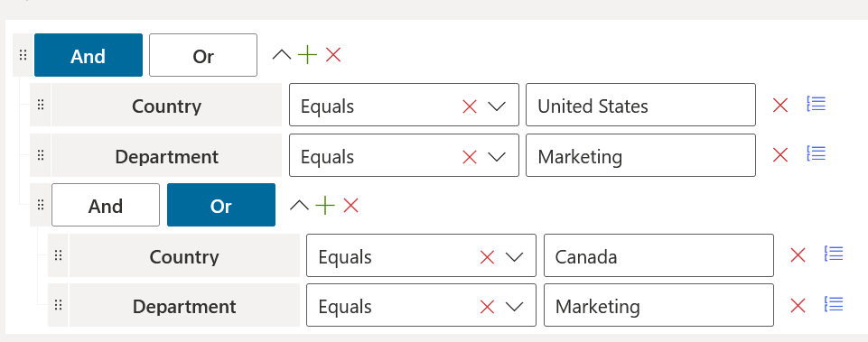Click the United States value field
868x342 pixels.
tap(640, 106)
